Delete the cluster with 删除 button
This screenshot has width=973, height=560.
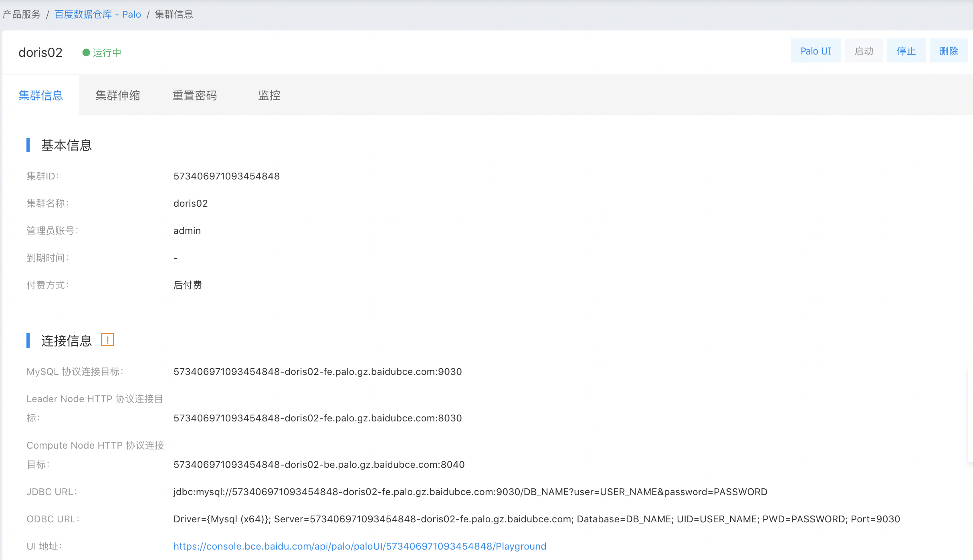click(949, 51)
